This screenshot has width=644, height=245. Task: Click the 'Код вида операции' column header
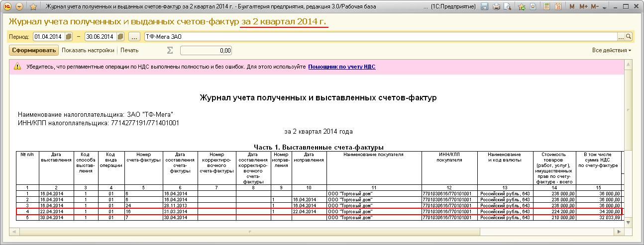[111, 168]
